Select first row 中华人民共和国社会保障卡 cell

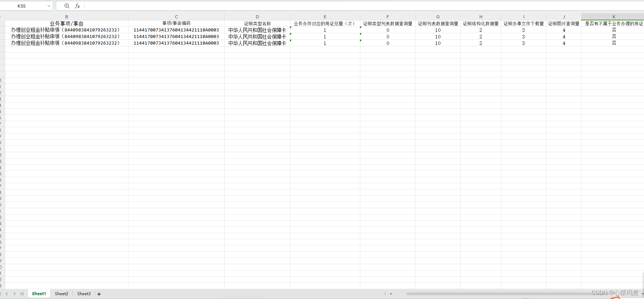[257, 30]
